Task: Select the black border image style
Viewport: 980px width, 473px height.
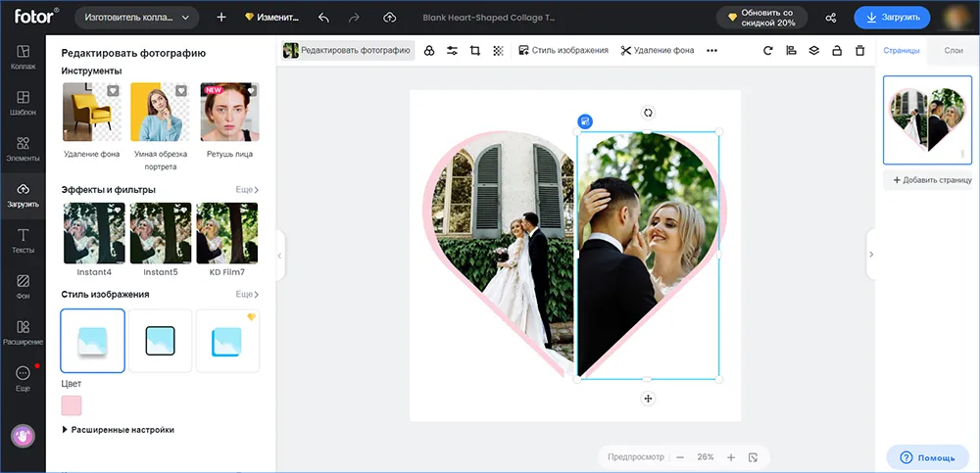Action: (x=160, y=341)
